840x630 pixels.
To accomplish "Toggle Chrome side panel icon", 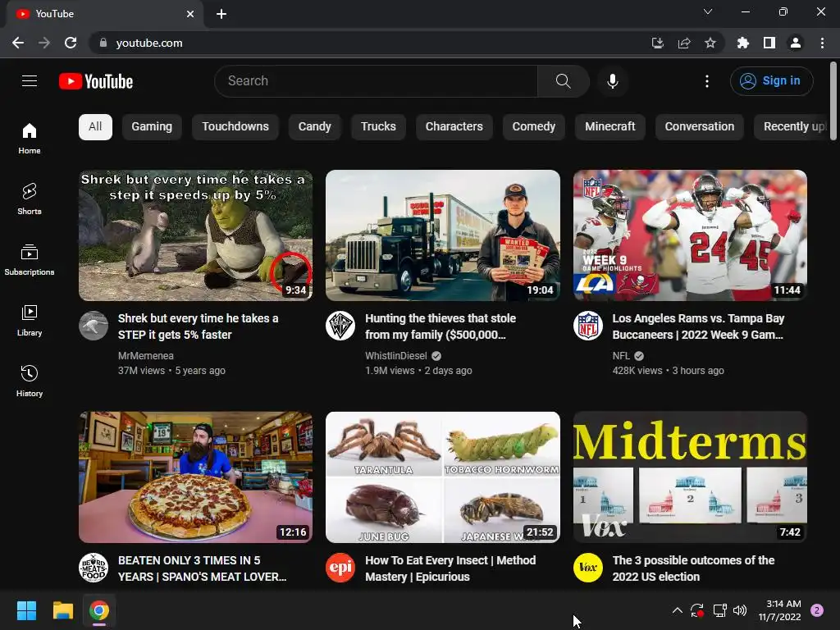I will [x=769, y=43].
